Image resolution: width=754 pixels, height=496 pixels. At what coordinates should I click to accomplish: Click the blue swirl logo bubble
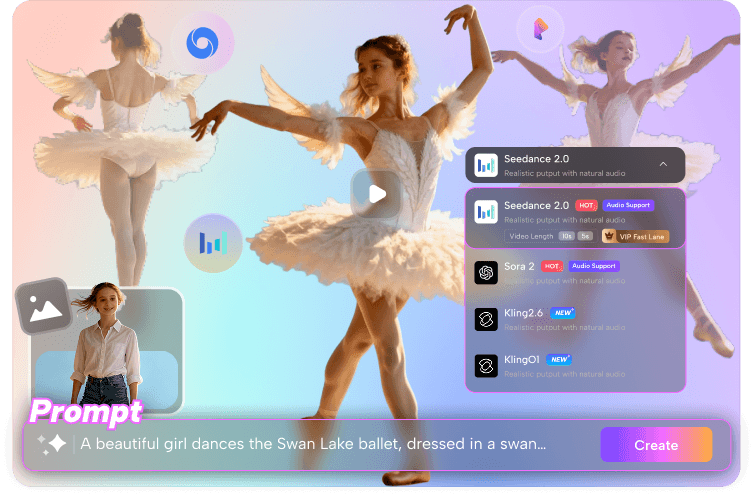click(x=202, y=43)
